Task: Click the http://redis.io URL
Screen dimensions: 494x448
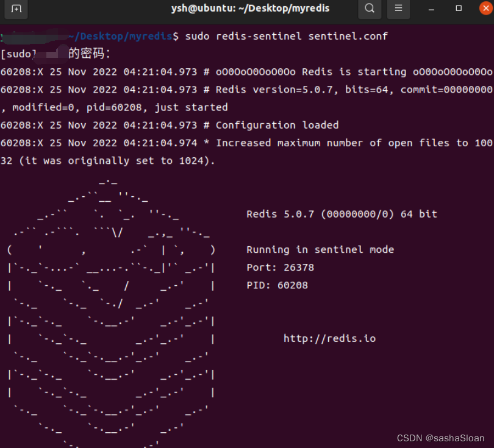Action: coord(329,338)
